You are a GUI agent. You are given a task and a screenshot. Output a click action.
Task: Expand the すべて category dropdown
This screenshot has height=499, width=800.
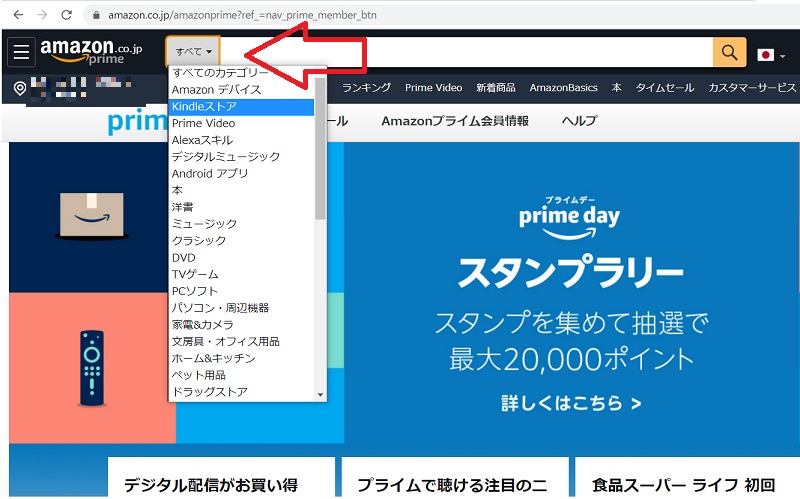coord(193,52)
